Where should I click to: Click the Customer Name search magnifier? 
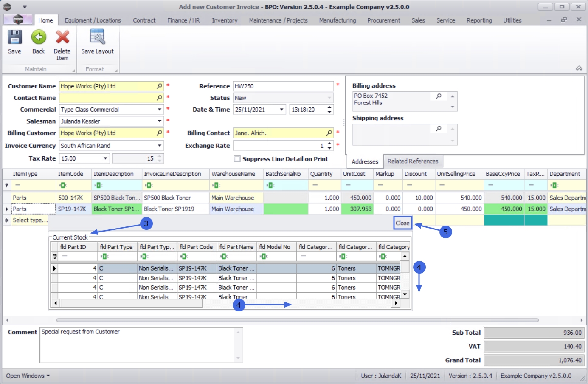[x=159, y=86]
